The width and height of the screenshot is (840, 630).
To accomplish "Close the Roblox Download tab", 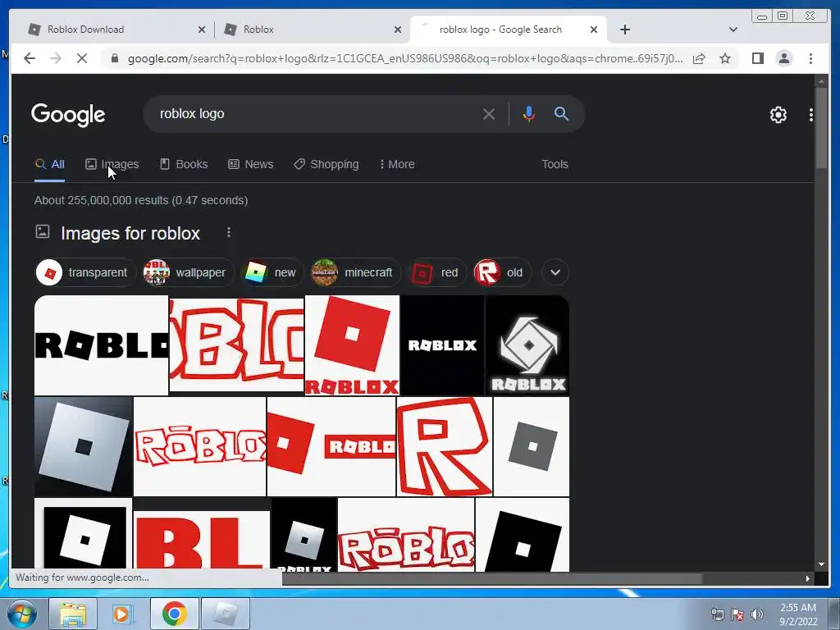I will click(x=202, y=30).
